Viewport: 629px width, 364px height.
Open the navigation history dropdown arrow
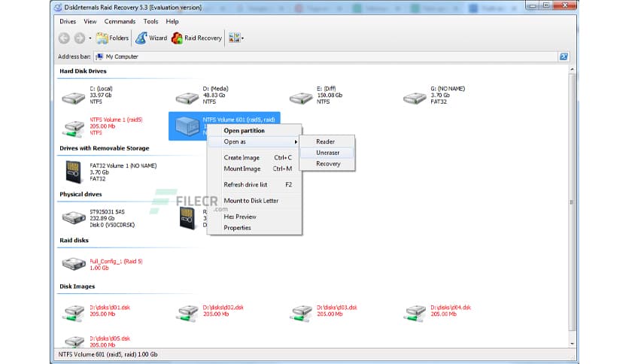coord(90,38)
